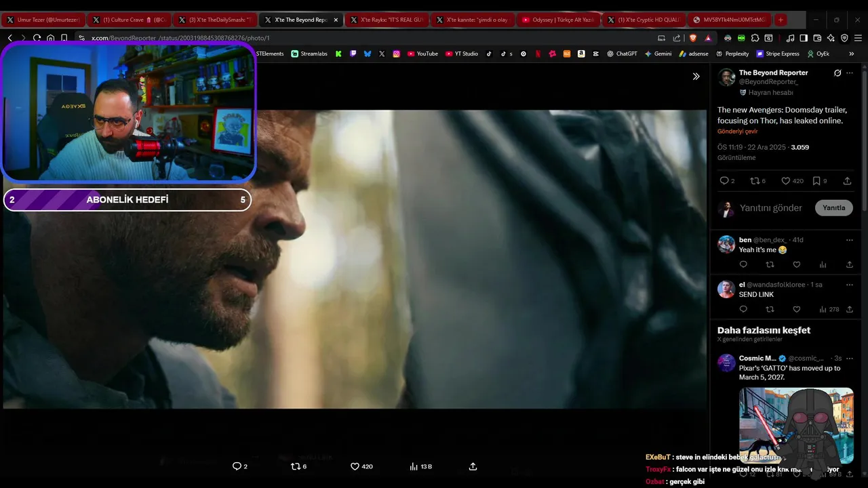
Task: Open more options on Cosmic Marvel post
Action: pyautogui.click(x=850, y=358)
